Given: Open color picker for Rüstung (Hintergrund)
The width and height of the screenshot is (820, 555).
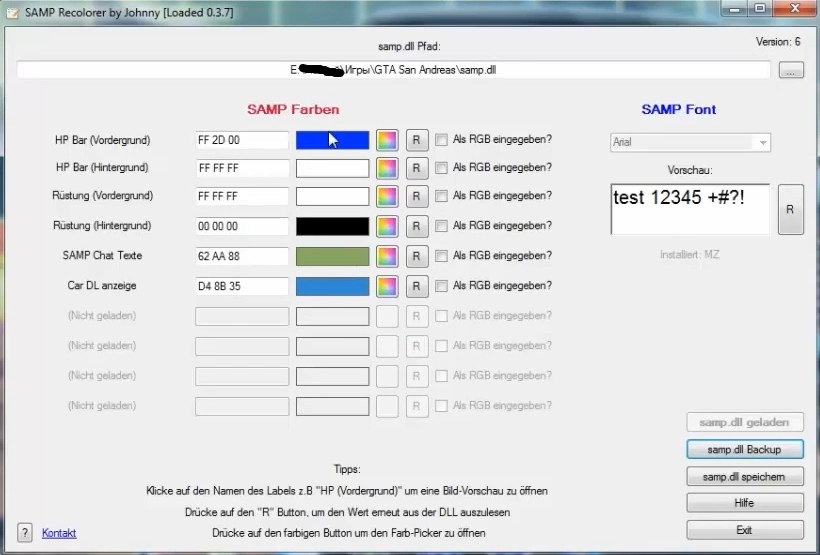Looking at the screenshot, I should coord(387,226).
